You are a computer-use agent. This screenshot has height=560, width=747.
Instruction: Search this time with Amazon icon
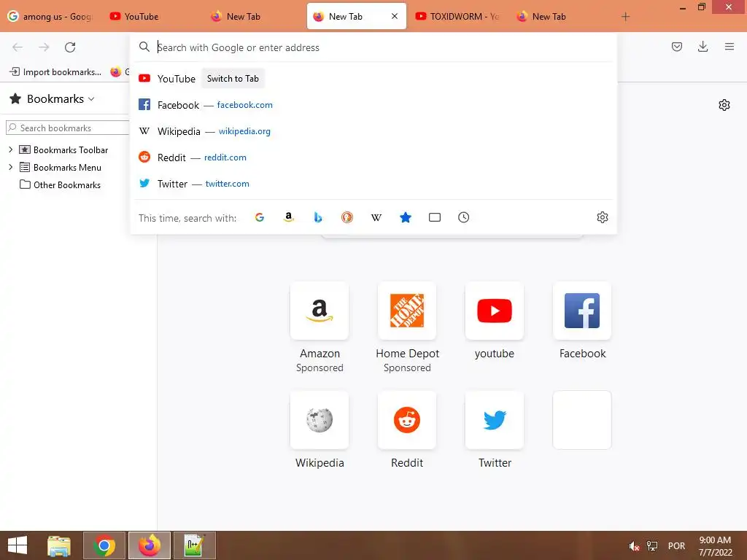point(289,217)
